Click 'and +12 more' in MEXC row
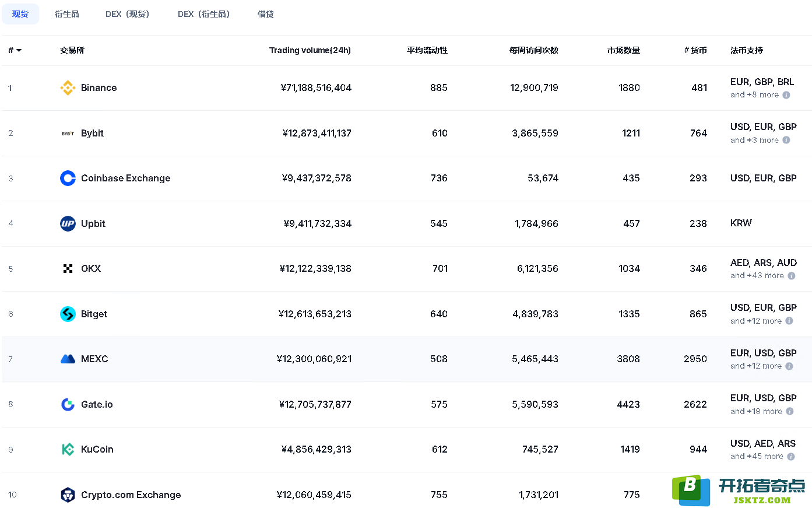This screenshot has height=508, width=812. (x=756, y=366)
